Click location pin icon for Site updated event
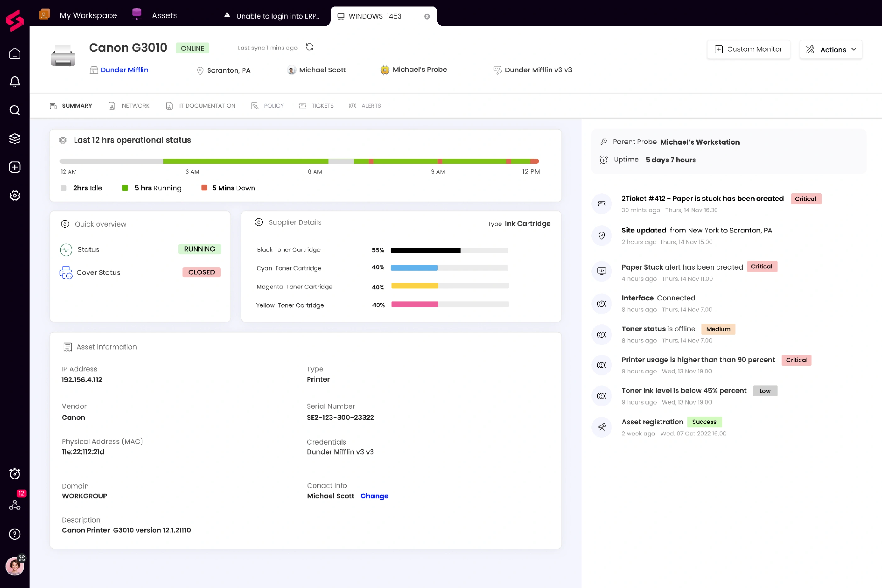The width and height of the screenshot is (882, 588). click(x=602, y=236)
